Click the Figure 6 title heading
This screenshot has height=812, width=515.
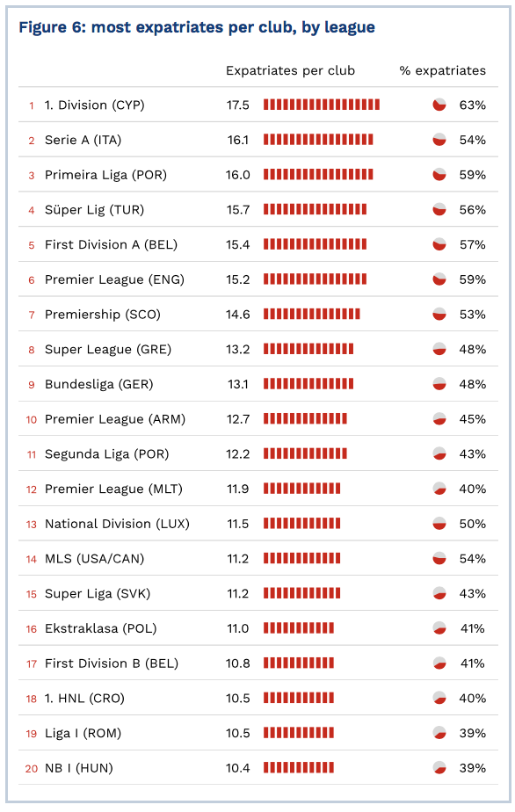[x=197, y=27]
